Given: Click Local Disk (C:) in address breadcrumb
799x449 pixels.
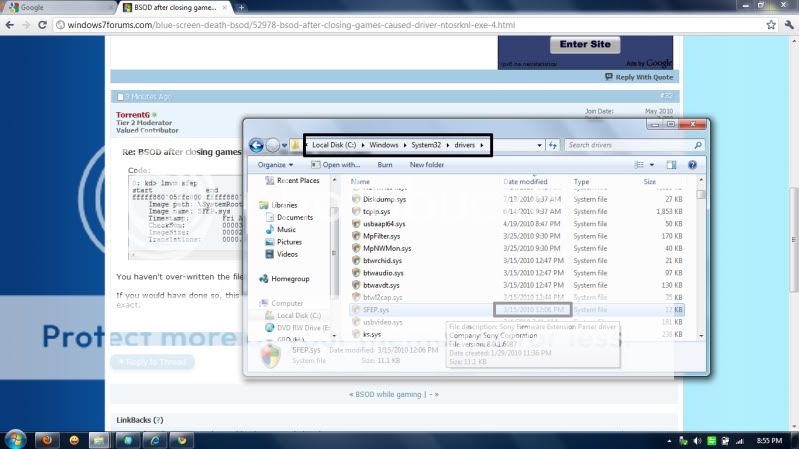Looking at the screenshot, I should point(334,145).
